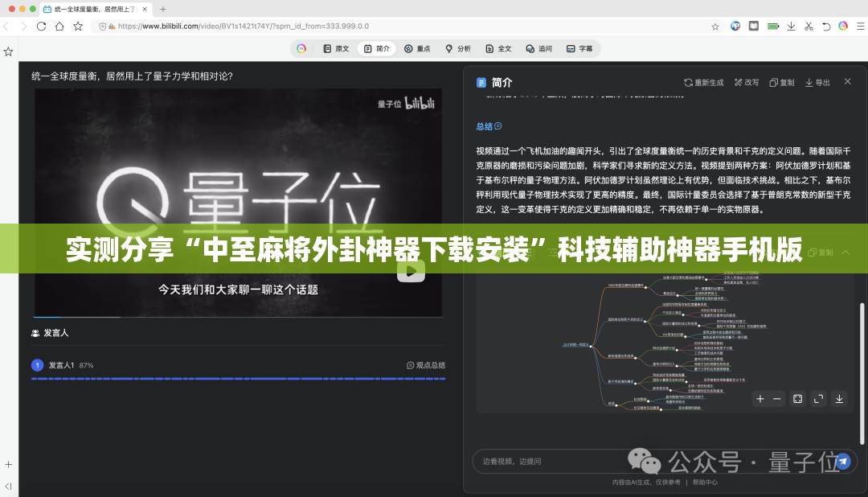Open the blue AP extension icon
The width and height of the screenshot is (868, 497).
click(x=735, y=26)
